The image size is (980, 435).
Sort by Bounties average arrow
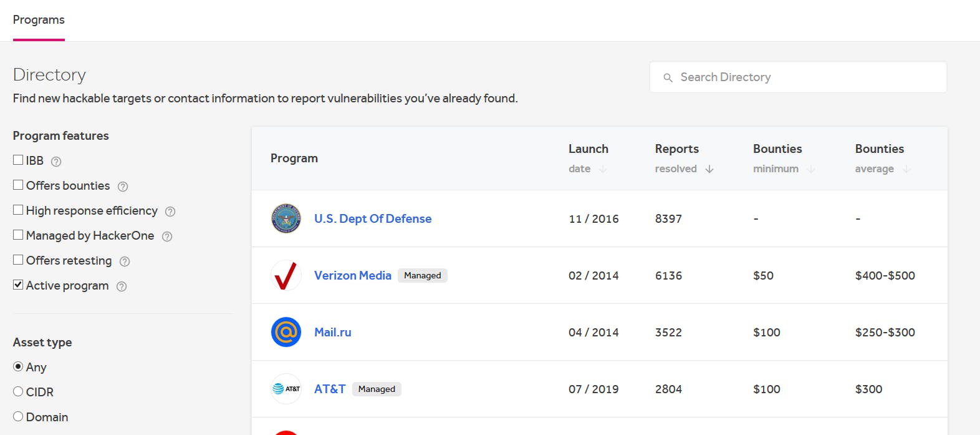click(x=906, y=169)
